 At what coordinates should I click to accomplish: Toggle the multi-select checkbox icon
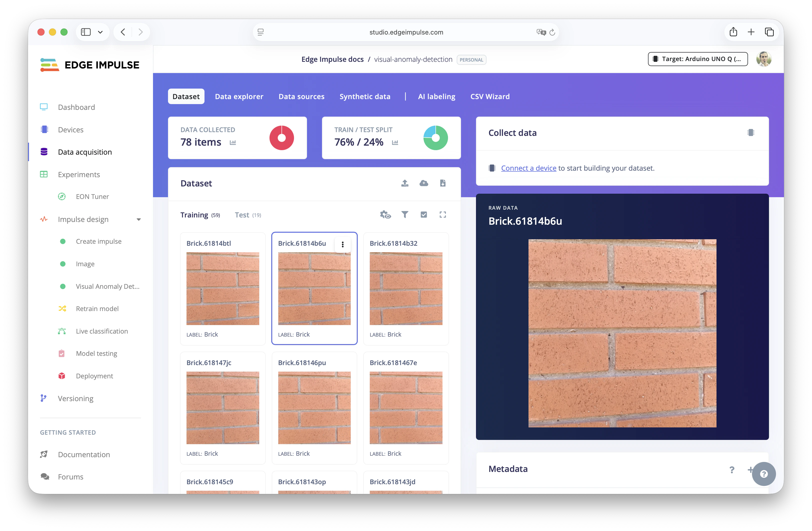tap(423, 215)
